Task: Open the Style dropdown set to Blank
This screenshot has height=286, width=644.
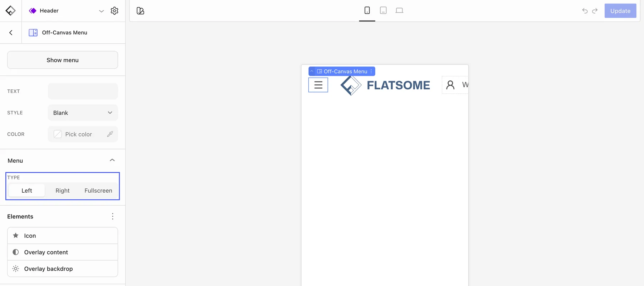Action: tap(83, 113)
